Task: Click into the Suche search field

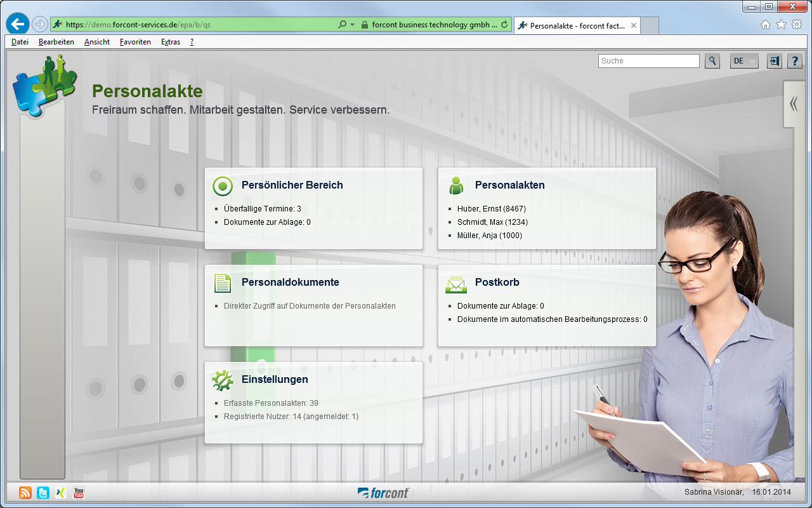Action: point(648,61)
